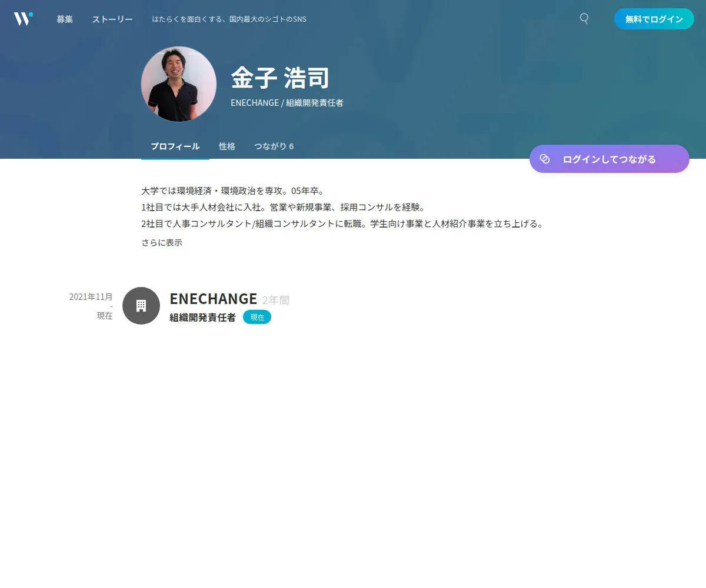Click the Wantedly logo icon
706x588 pixels.
[24, 19]
